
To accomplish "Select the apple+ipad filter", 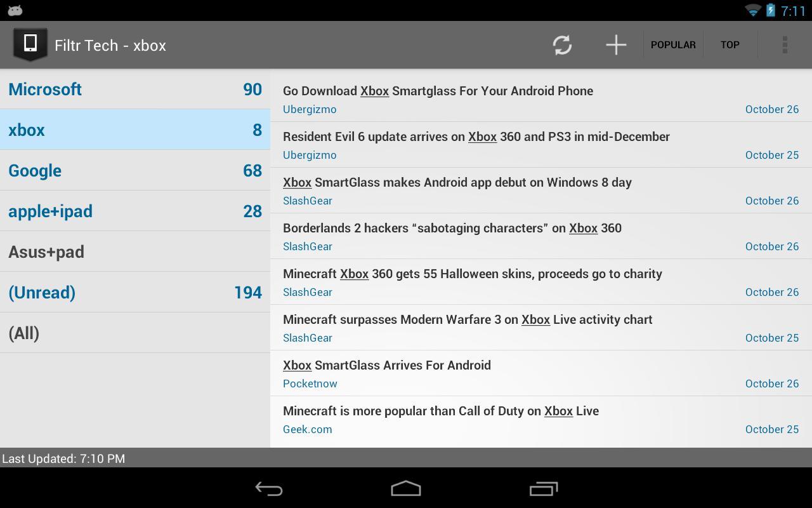I will pyautogui.click(x=135, y=211).
